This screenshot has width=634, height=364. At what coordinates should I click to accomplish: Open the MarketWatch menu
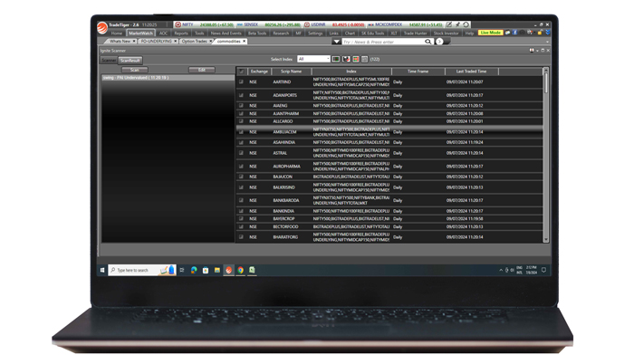pos(140,34)
